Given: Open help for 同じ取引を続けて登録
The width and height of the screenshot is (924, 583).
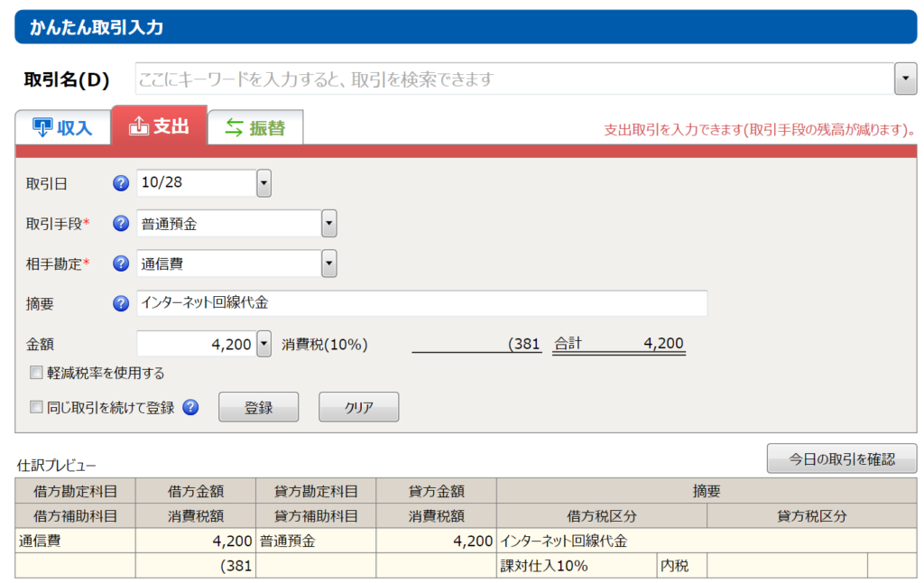Looking at the screenshot, I should pyautogui.click(x=190, y=407).
